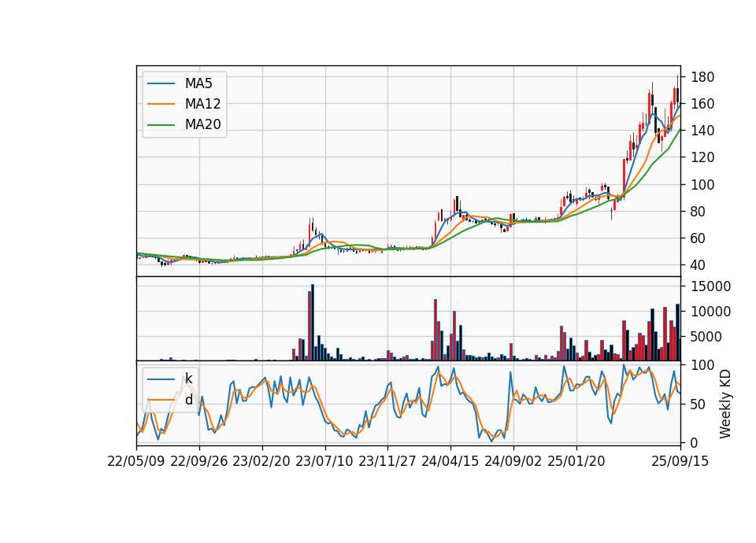Click the 24/04/15 date tick label

[x=450, y=461]
